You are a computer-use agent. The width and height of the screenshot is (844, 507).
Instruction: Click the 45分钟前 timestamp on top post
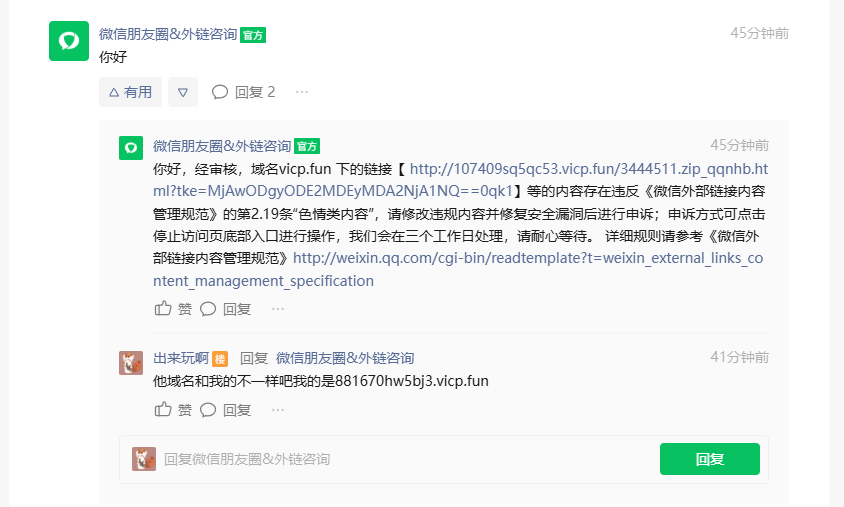coord(759,33)
